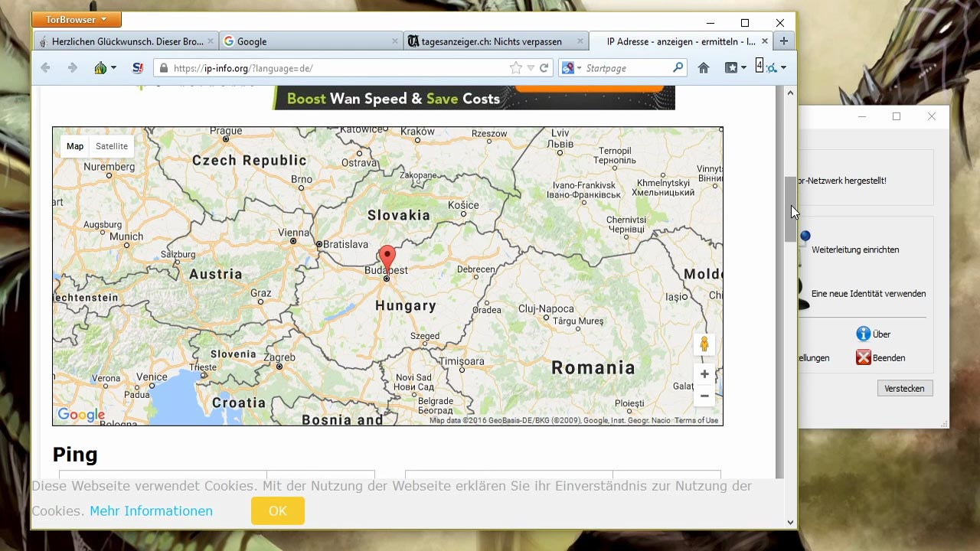This screenshot has height=551, width=980.
Task: Open the TorBrowser menu dropdown
Action: pyautogui.click(x=77, y=19)
